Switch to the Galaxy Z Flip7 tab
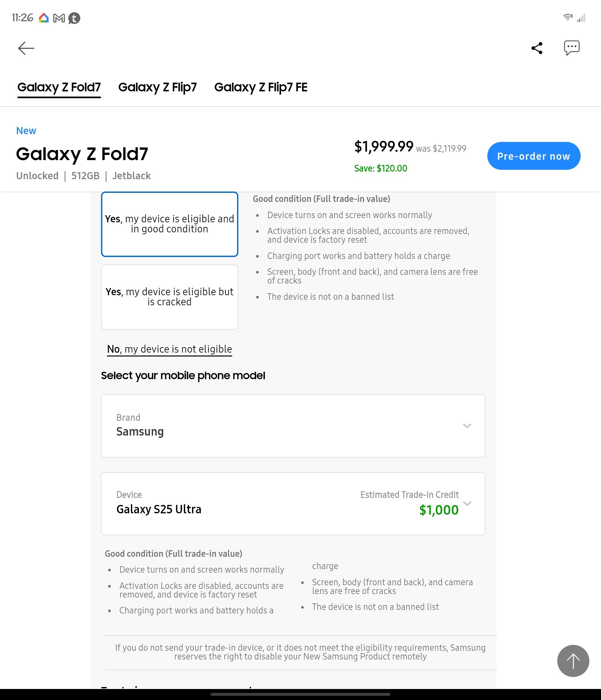This screenshot has height=700, width=601. (157, 87)
